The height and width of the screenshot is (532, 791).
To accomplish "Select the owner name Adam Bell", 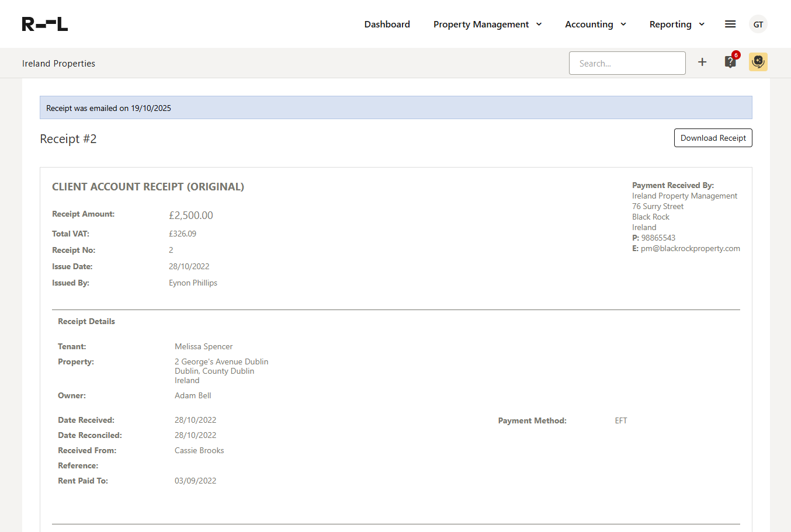I will point(193,395).
